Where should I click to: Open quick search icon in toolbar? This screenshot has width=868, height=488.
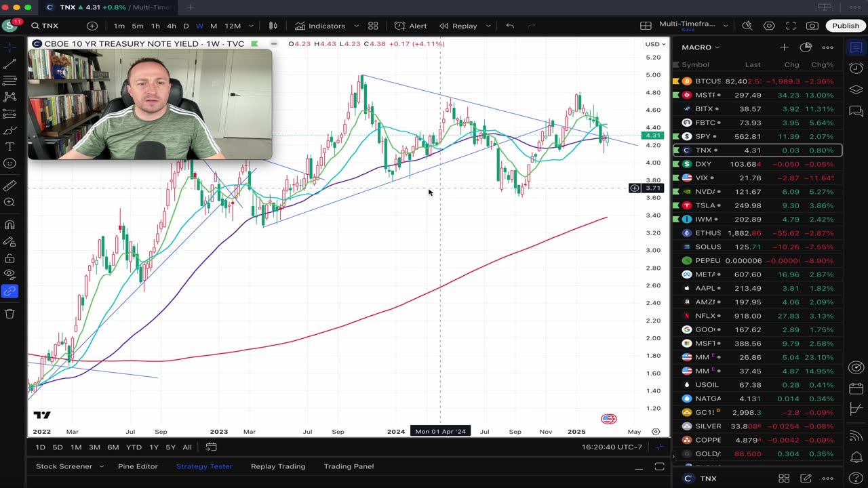pos(747,26)
